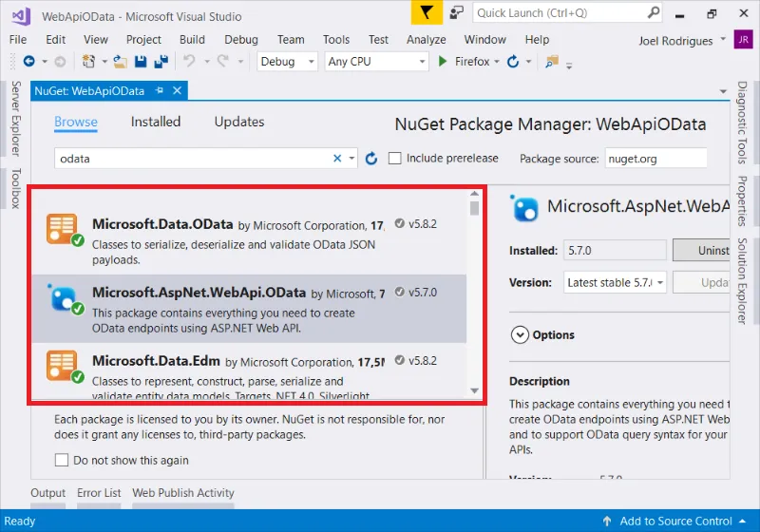Open the Any CPU platform dropdown

[x=376, y=62]
